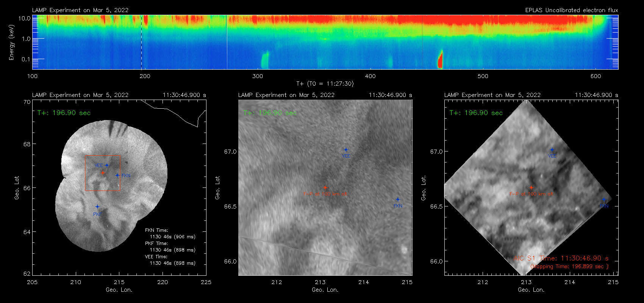The height and width of the screenshot is (303, 644).
Task: Click the FKN cross marker in the middle zoom panel
Action: click(398, 200)
